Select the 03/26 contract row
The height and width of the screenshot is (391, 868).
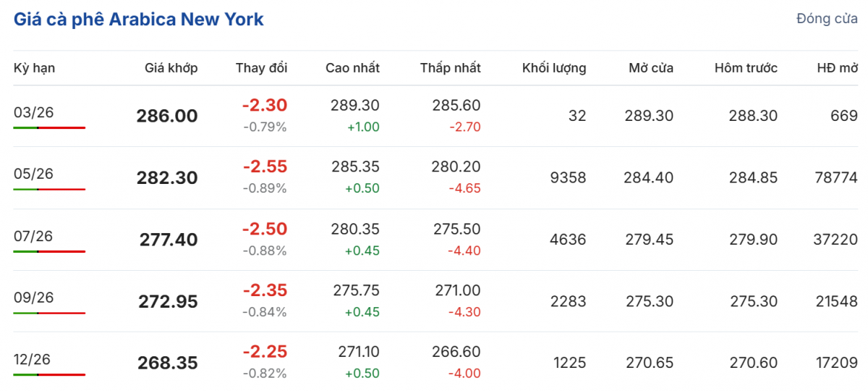pyautogui.click(x=34, y=112)
